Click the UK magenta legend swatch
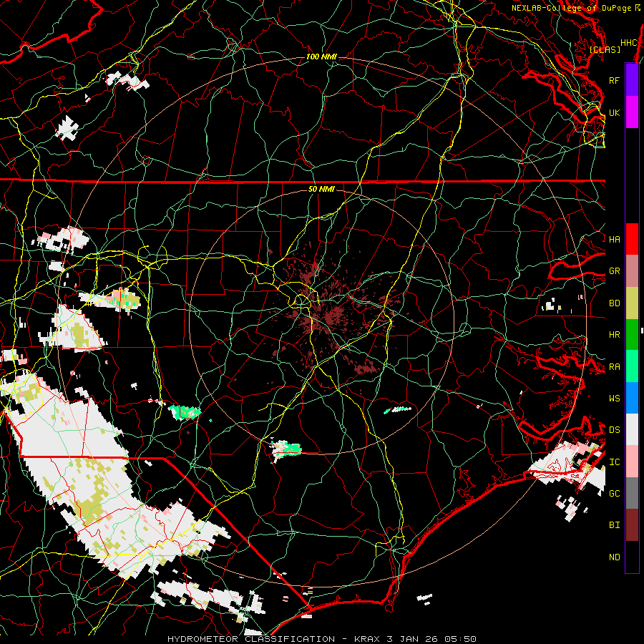Image resolution: width=644 pixels, height=644 pixels. pos(632,112)
